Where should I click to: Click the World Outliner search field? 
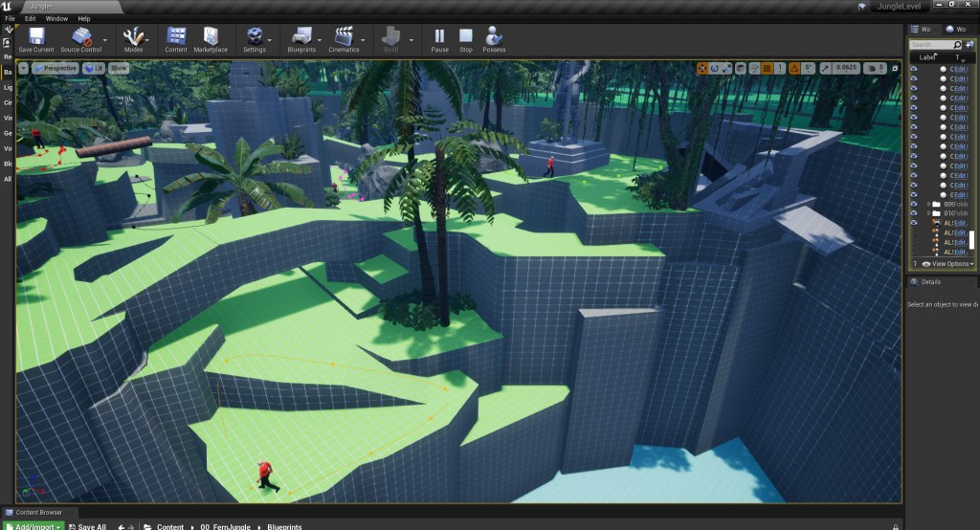(x=932, y=45)
